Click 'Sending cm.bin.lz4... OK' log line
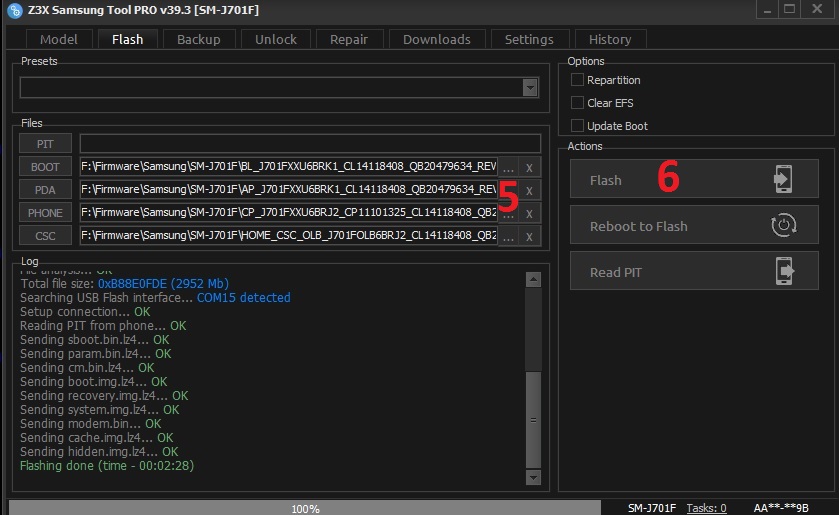This screenshot has width=839, height=515. pos(87,368)
